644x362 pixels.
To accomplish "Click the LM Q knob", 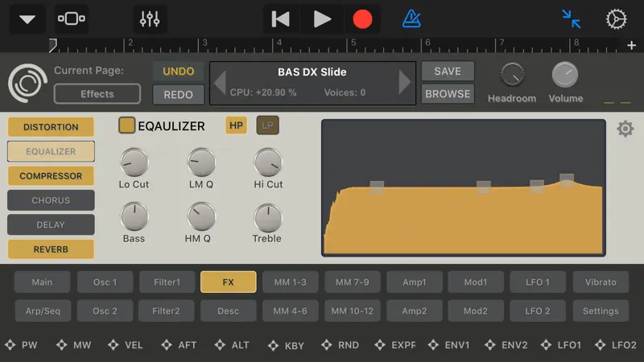I will [x=201, y=162].
